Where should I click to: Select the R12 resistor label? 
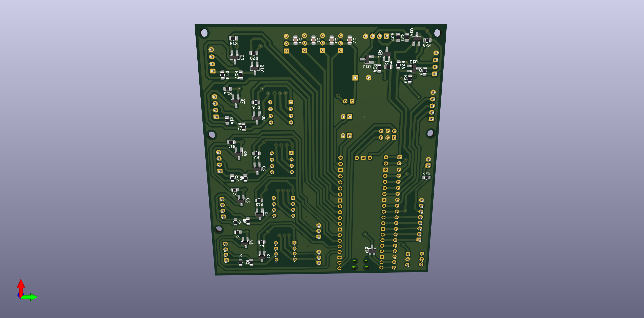(259, 205)
